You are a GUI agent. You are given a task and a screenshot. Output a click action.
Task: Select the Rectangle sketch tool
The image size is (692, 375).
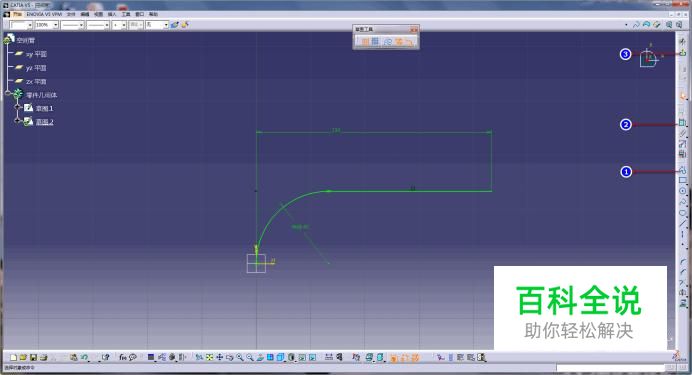(x=682, y=180)
